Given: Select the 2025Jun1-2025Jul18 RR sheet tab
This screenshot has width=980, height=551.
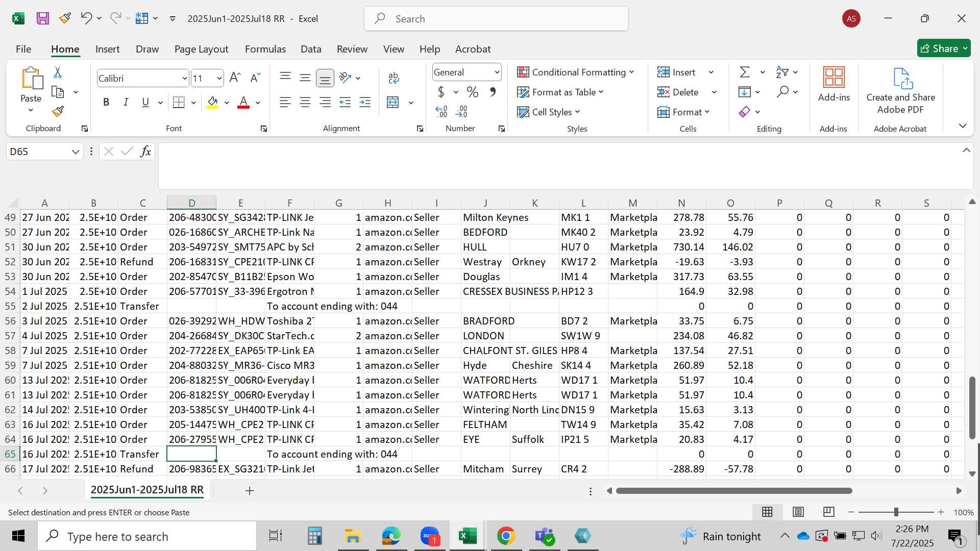Looking at the screenshot, I should pos(147,490).
